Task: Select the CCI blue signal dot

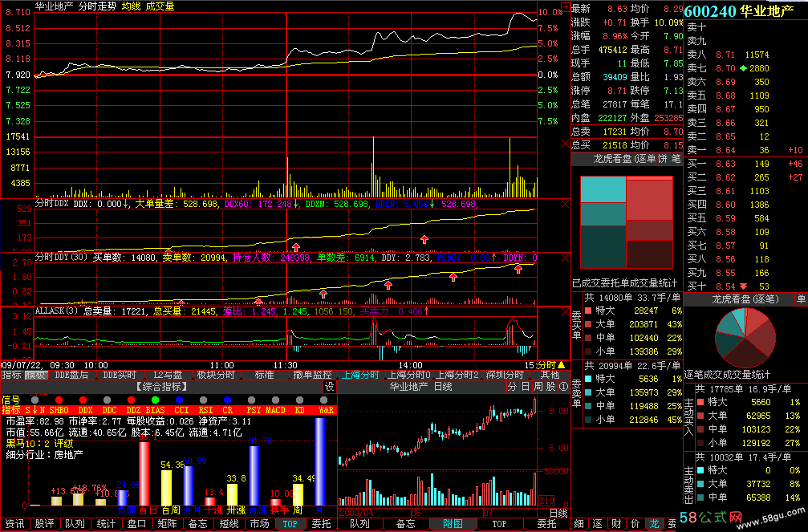Action: click(179, 400)
